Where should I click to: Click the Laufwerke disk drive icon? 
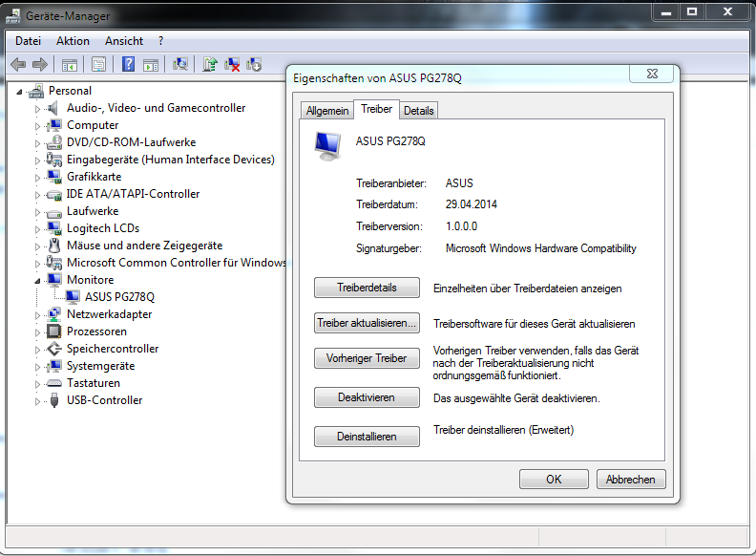(x=54, y=212)
